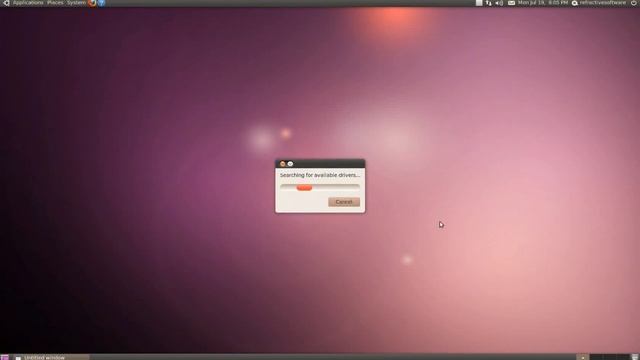
Task: Open the refractivesoftware user menu
Action: [x=599, y=3]
